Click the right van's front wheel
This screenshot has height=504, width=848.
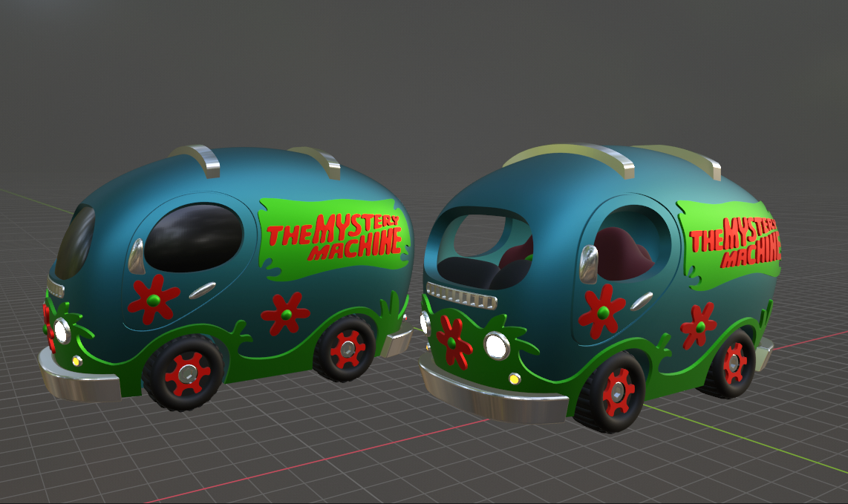[x=611, y=391]
